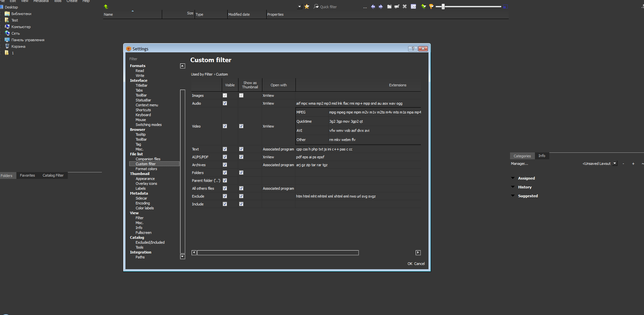Click the green up-folder arrow icon
The width and height of the screenshot is (644, 315).
(x=106, y=7)
